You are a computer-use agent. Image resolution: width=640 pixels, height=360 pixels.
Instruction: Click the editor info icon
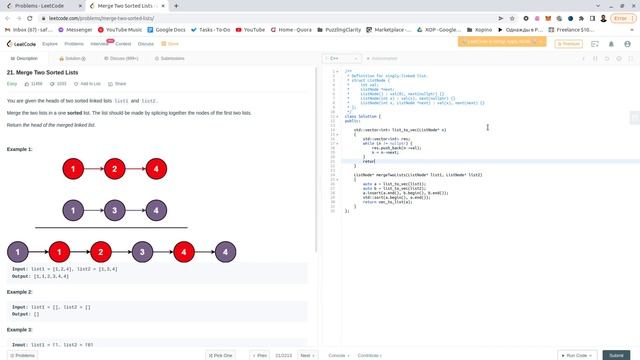pyautogui.click(x=583, y=58)
